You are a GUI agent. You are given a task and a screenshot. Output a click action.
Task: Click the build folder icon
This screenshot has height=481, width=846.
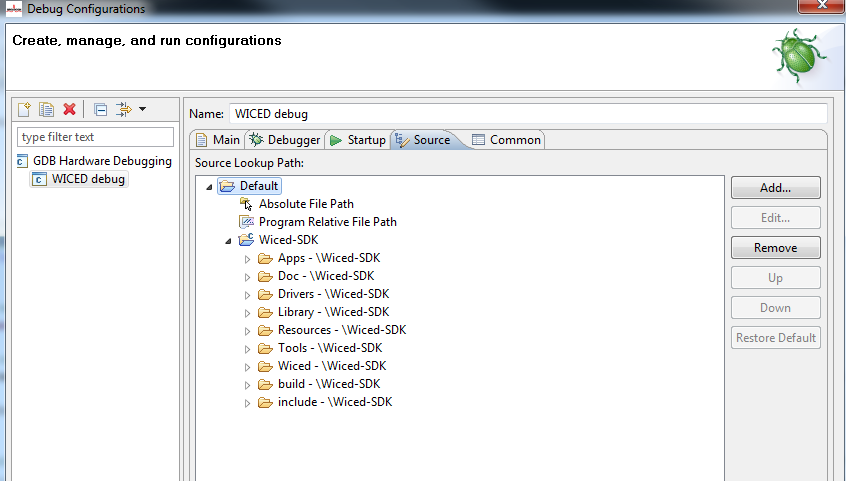[x=265, y=384]
